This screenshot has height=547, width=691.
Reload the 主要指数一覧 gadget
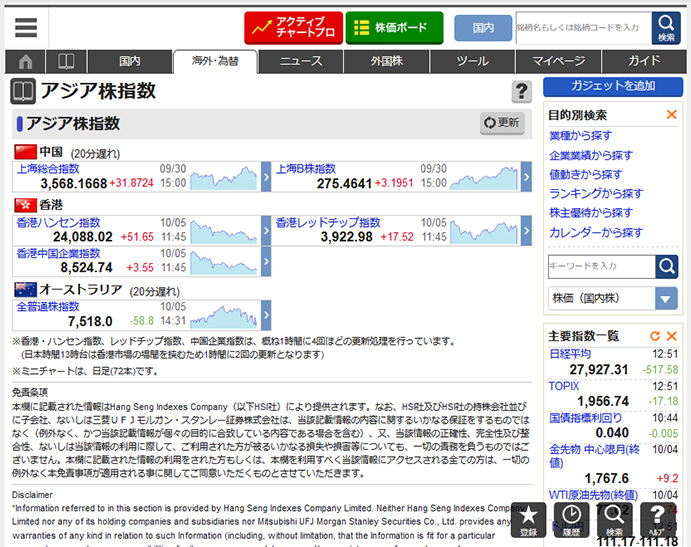(655, 336)
